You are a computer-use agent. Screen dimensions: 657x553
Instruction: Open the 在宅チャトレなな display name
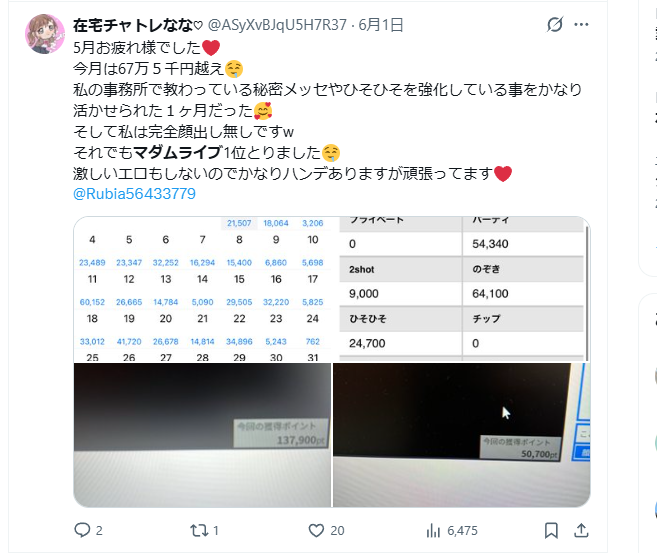pyautogui.click(x=137, y=25)
